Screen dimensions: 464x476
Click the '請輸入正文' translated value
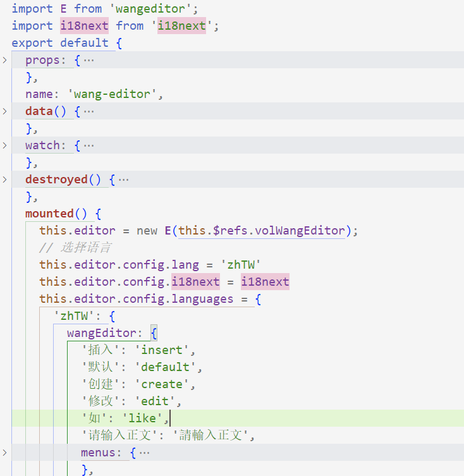tap(211, 436)
